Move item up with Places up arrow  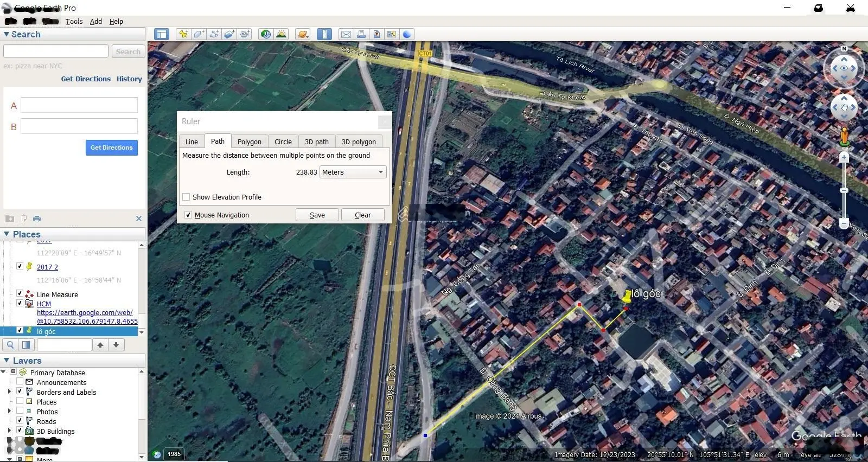100,344
